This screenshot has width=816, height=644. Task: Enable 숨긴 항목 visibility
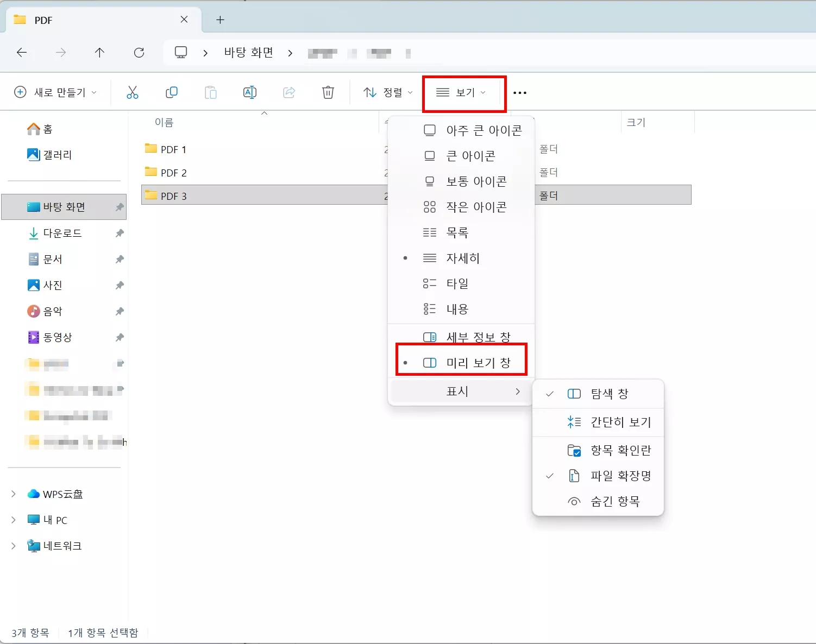pos(614,501)
